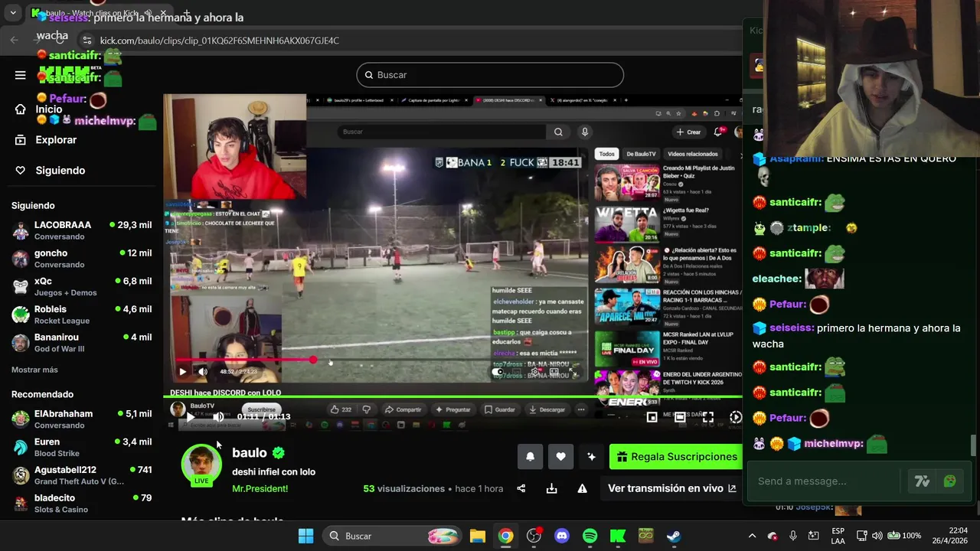Viewport: 980px width, 551px height.
Task: Expand Mostrar más under Siguiendo
Action: click(34, 370)
